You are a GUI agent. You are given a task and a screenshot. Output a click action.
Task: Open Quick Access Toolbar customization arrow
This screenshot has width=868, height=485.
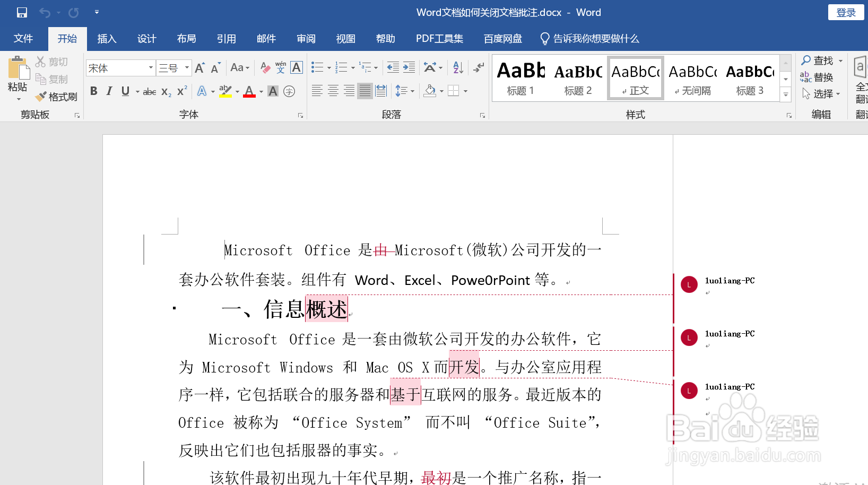[97, 12]
